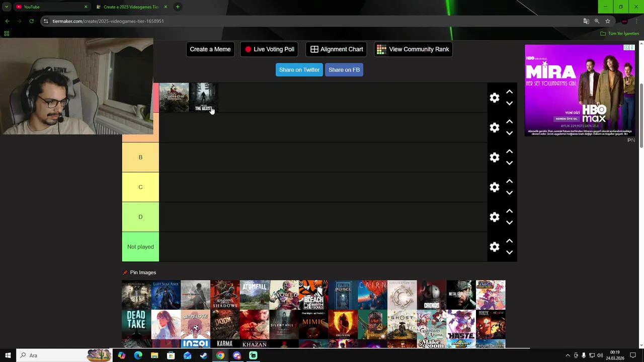Click the C tier label color block
The width and height of the screenshot is (644, 362).
coord(140,187)
